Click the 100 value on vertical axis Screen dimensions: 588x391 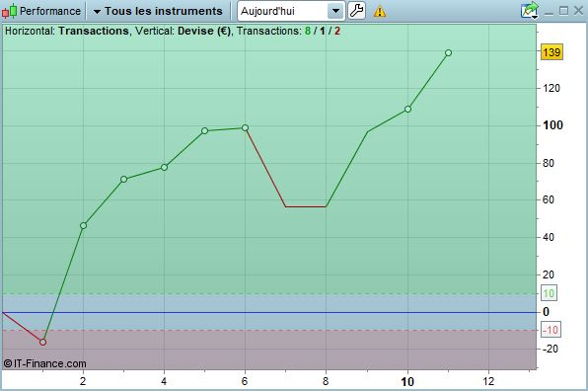point(552,125)
